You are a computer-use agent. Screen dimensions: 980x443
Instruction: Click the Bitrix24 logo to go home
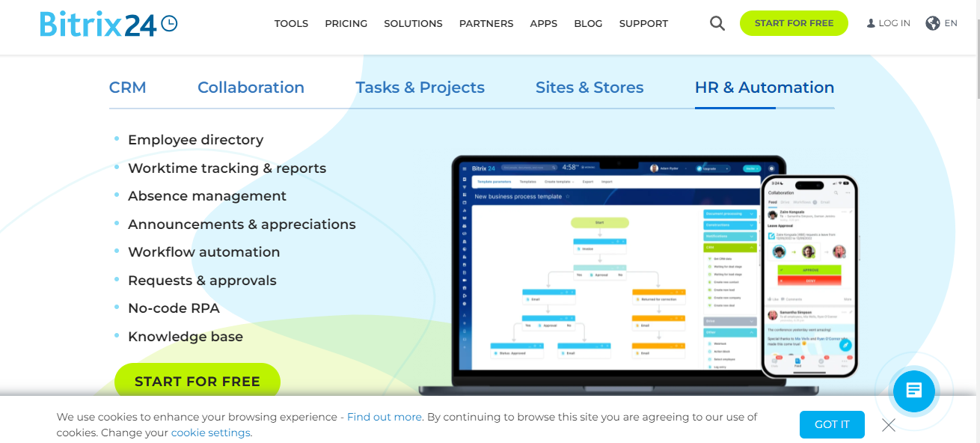point(97,23)
